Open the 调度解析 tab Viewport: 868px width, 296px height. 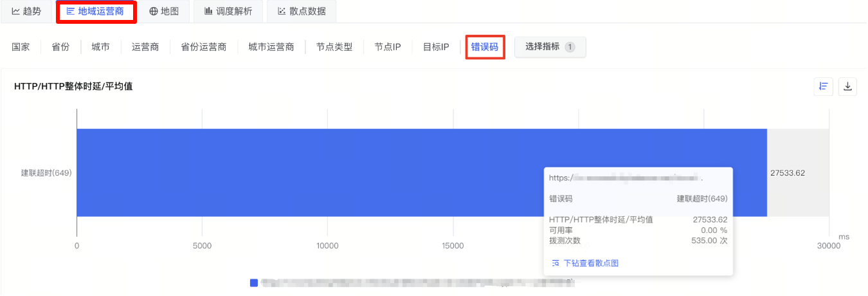point(228,11)
